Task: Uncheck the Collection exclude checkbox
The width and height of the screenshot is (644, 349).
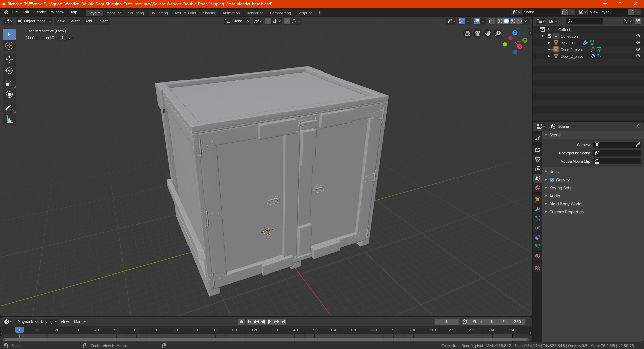Action: pos(549,36)
